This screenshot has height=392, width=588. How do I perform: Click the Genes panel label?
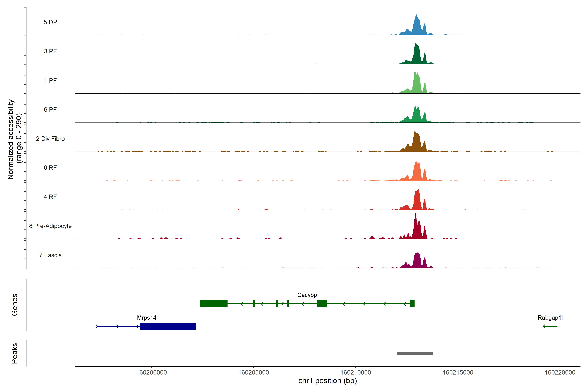(15, 304)
